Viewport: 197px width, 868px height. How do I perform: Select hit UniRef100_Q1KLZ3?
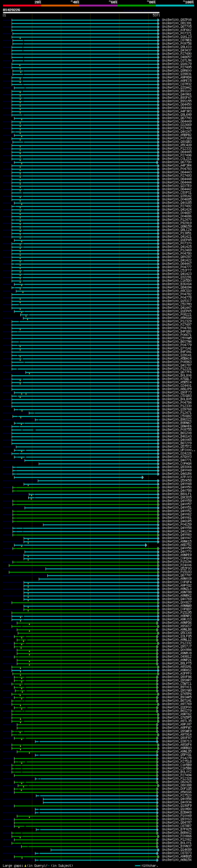pos(177,37)
